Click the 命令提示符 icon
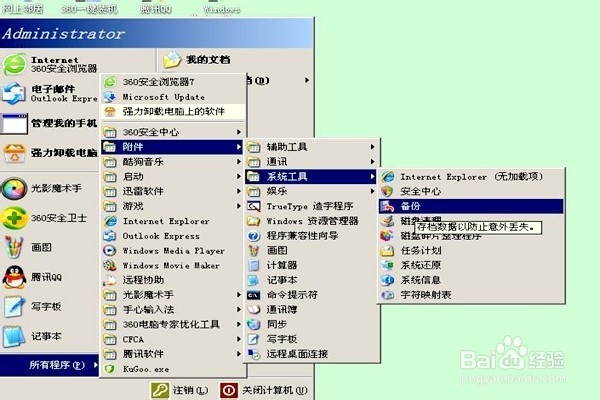 pyautogui.click(x=254, y=295)
